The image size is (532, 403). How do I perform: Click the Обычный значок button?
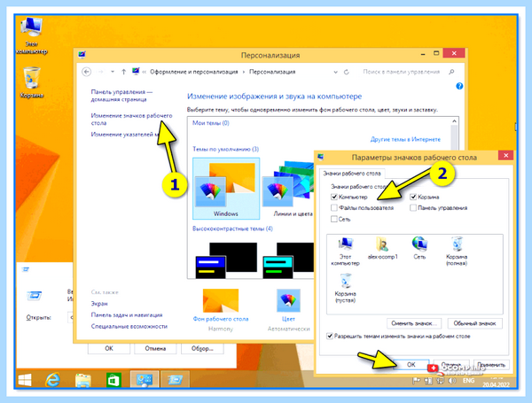[474, 323]
